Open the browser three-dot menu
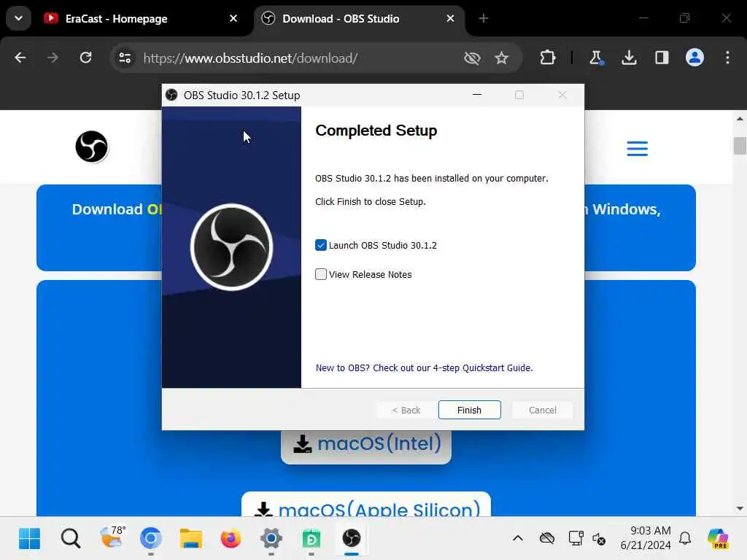This screenshot has width=747, height=560. [727, 58]
